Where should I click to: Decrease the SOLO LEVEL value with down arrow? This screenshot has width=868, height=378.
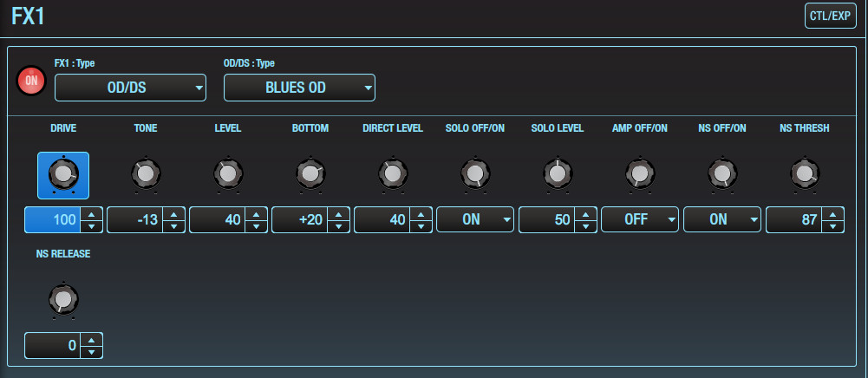point(585,226)
